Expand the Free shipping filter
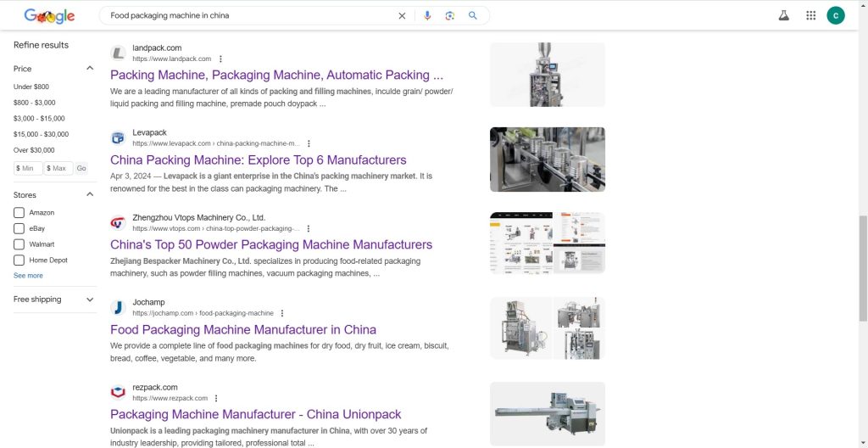 pyautogui.click(x=90, y=300)
